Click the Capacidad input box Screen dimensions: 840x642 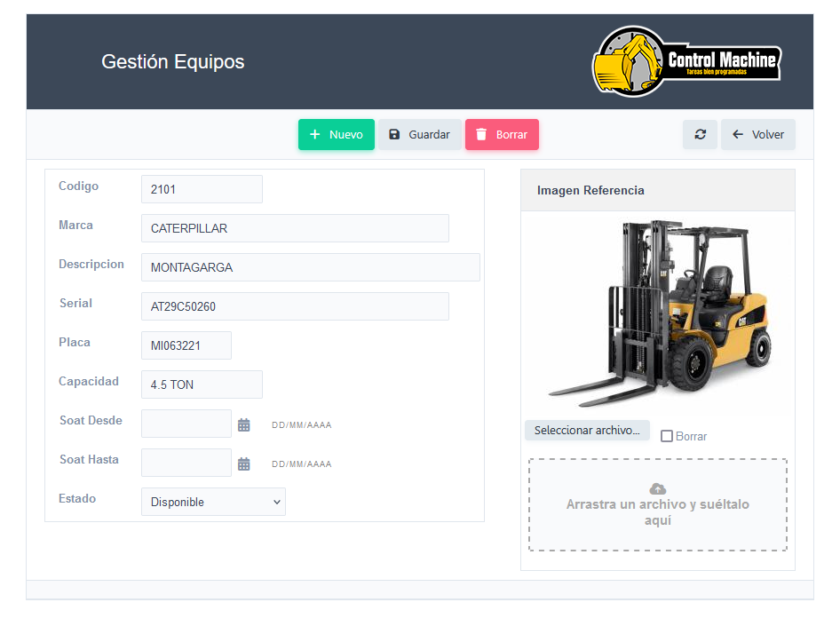202,384
